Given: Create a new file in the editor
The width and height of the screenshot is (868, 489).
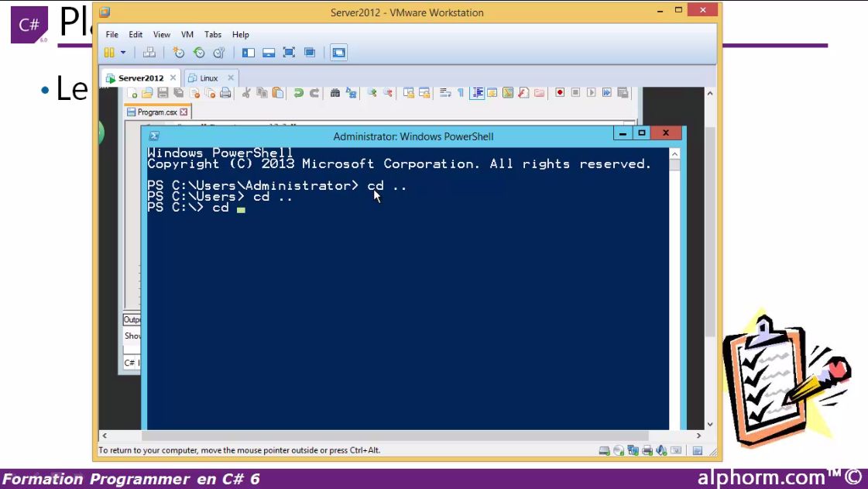Looking at the screenshot, I should 132,93.
